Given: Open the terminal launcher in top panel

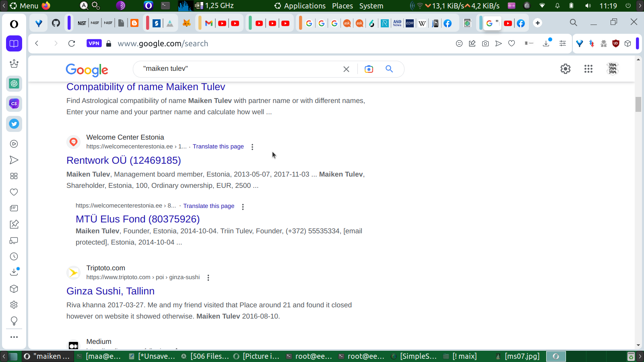Looking at the screenshot, I should 165,6.
